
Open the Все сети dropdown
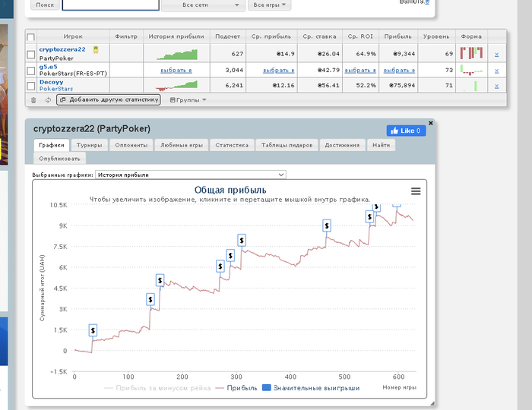coord(203,5)
